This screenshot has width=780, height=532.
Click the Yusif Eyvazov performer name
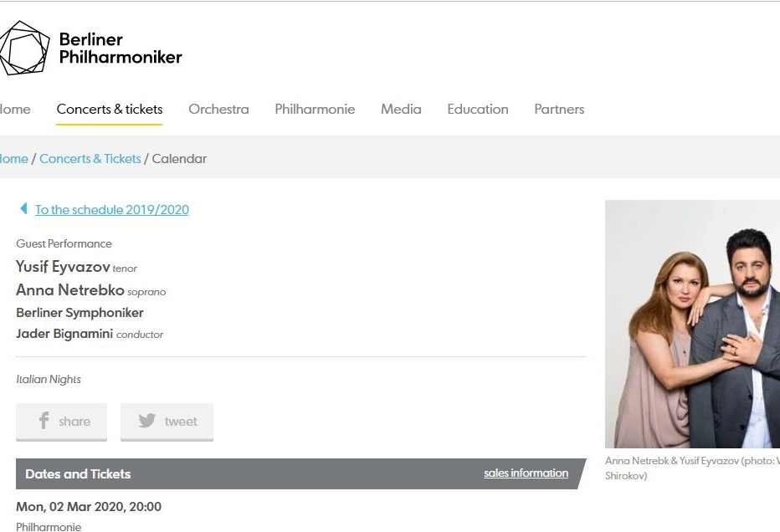pyautogui.click(x=63, y=267)
